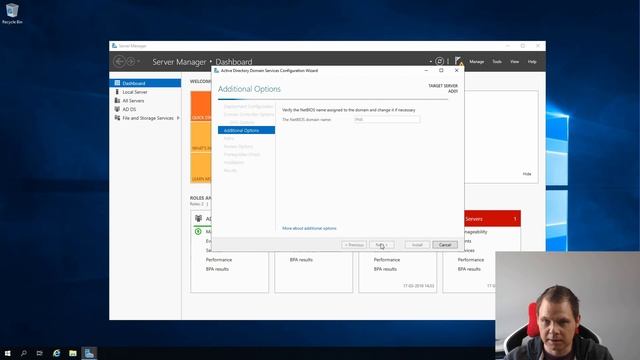Open Task View on the taskbar
The image size is (640, 360).
coord(40,353)
